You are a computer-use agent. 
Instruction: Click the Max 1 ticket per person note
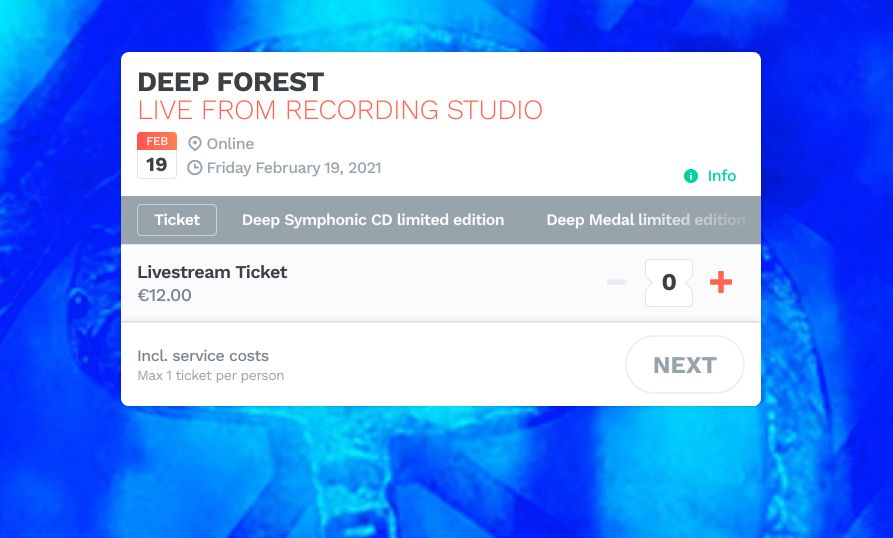[211, 376]
